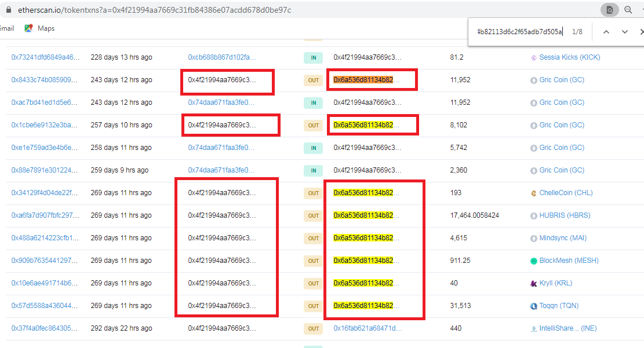Click the lock icon in the address bar
644x348 pixels.
[8, 9]
